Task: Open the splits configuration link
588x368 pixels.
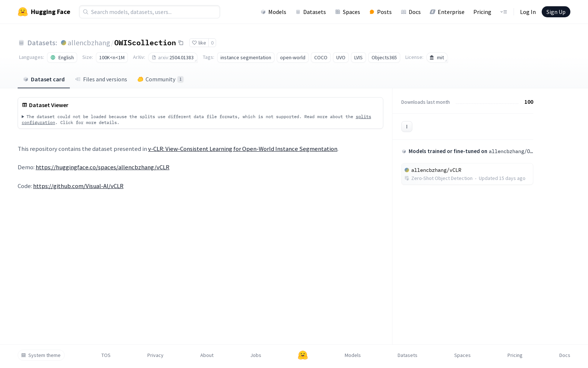Action: (x=363, y=117)
